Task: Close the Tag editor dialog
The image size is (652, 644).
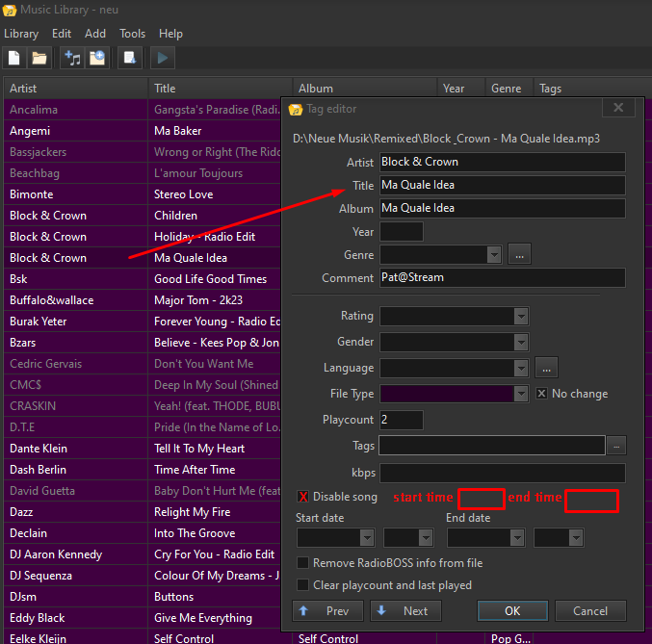Action: [618, 108]
